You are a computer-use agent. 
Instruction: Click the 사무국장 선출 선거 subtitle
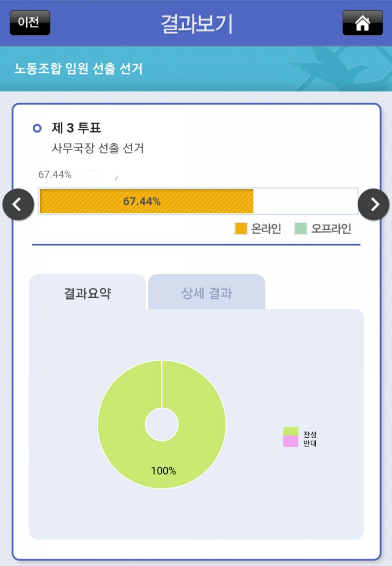[x=98, y=149]
